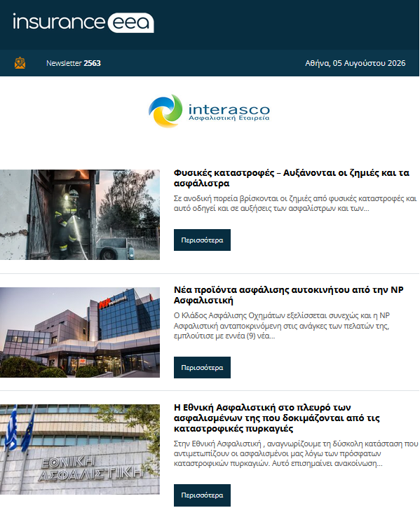Click the date Αθήνα, 05 Αυγούστου 2026

pos(355,63)
